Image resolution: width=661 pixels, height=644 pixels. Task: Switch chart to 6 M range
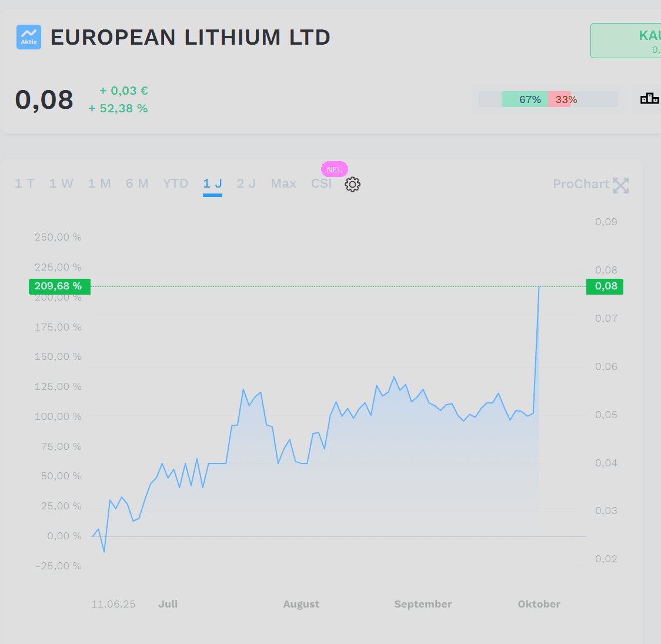tap(137, 183)
